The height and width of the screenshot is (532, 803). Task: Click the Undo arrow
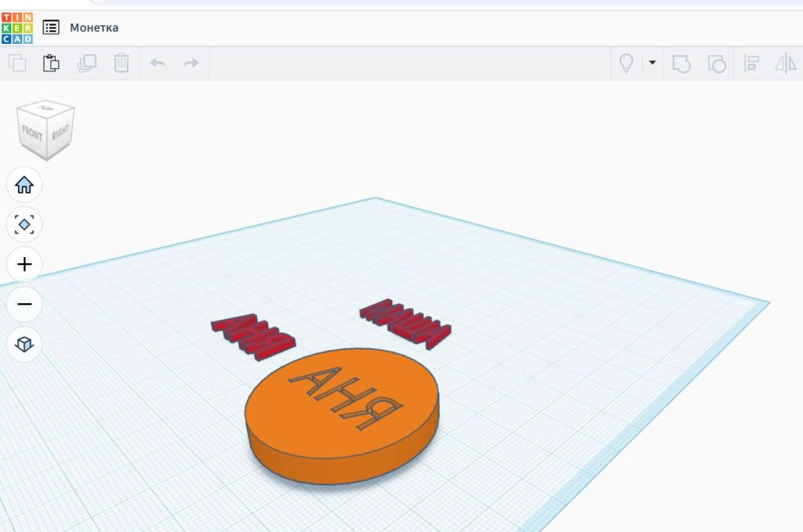click(157, 63)
